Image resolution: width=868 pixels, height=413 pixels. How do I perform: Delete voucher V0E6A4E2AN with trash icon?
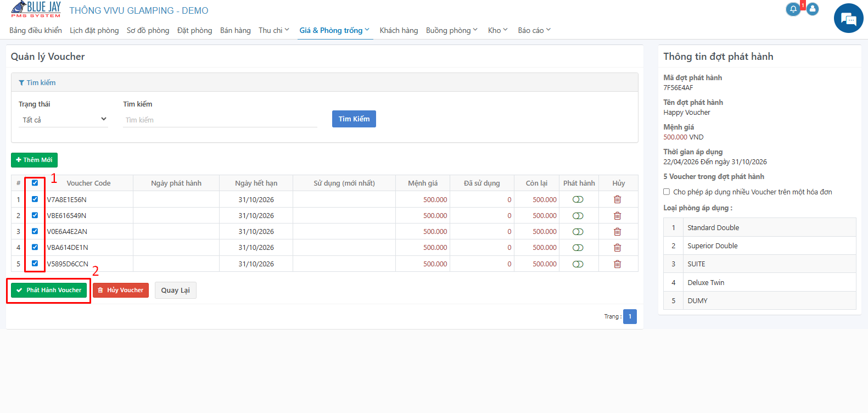[x=618, y=232]
